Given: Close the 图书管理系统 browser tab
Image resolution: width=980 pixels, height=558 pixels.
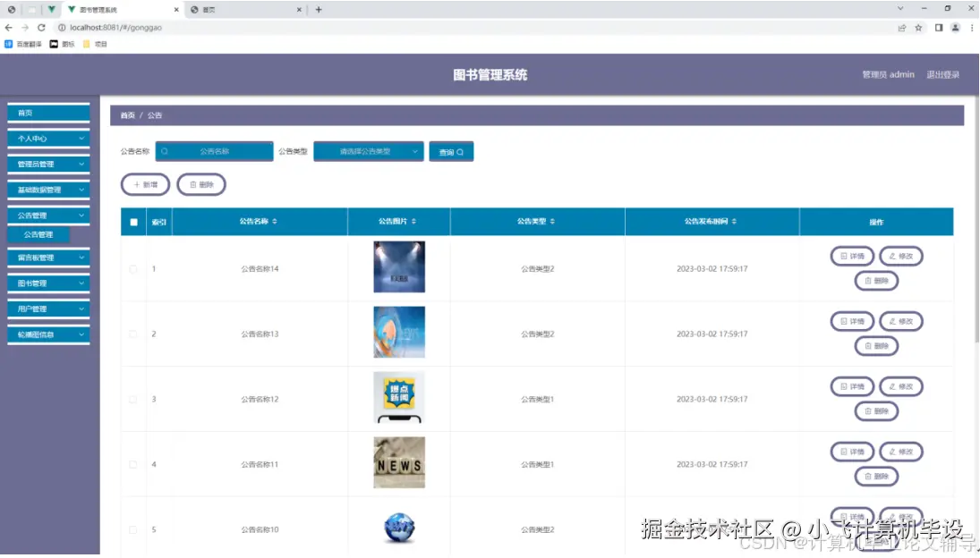Looking at the screenshot, I should 176,9.
